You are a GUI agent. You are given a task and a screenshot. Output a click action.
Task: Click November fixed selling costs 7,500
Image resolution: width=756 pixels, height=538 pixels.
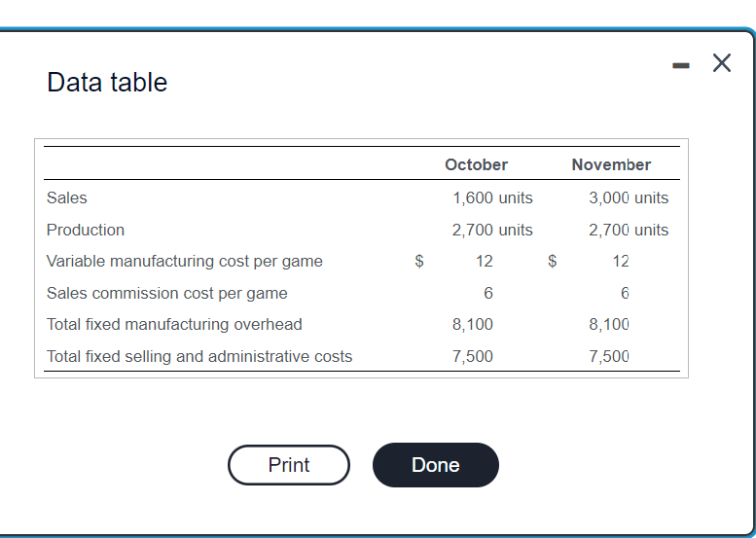(608, 357)
